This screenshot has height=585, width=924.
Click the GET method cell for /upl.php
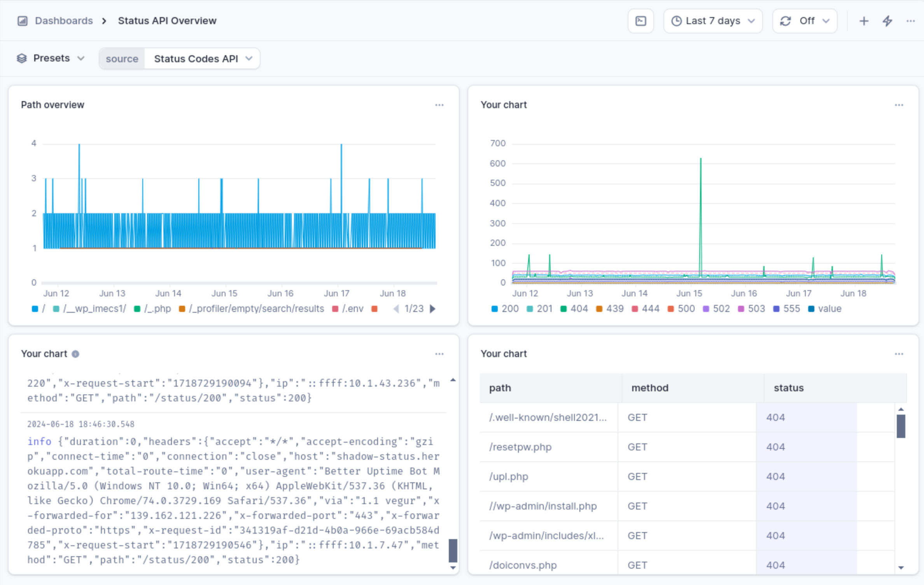687,476
